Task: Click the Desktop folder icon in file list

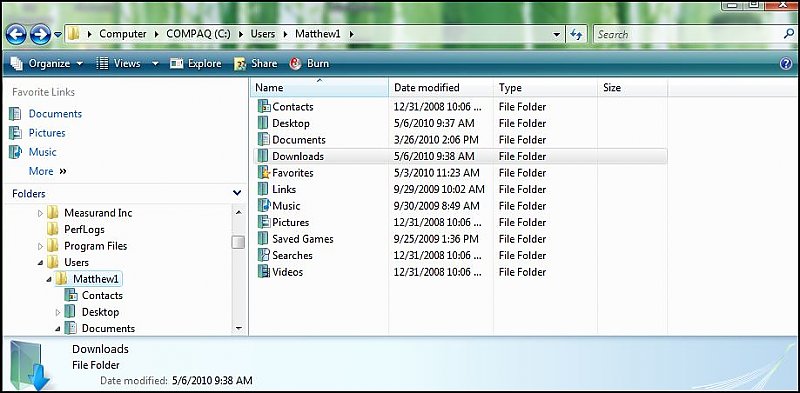Action: (263, 123)
